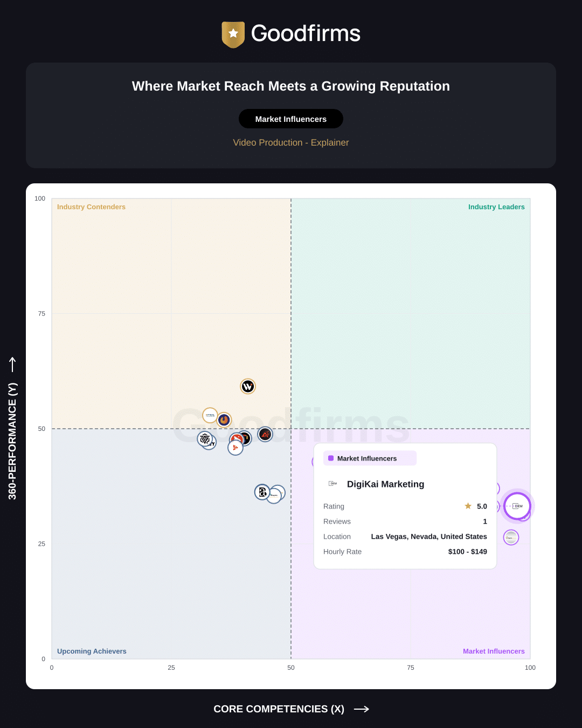Click the gray logo marker below DKM
582x728 pixels.
click(x=511, y=537)
